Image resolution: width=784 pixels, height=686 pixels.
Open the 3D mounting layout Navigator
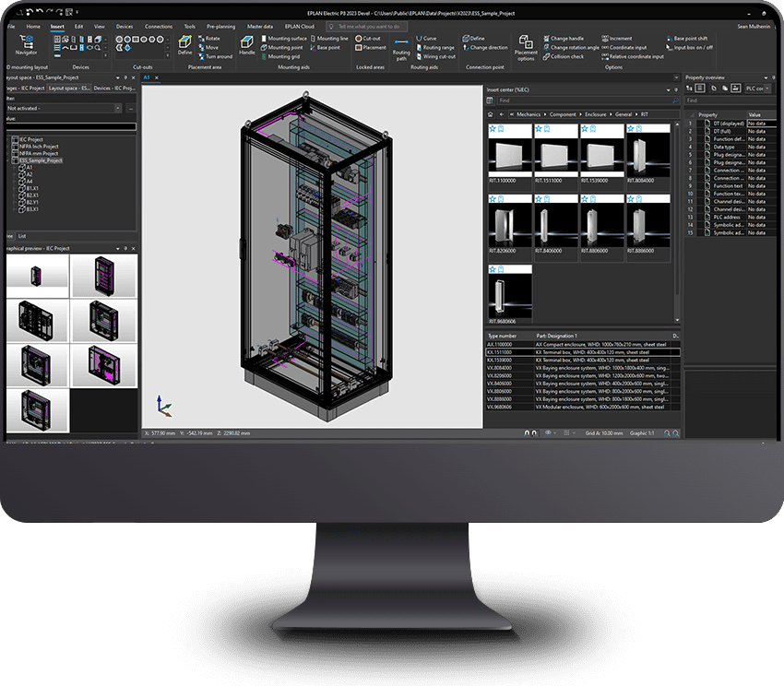point(26,44)
